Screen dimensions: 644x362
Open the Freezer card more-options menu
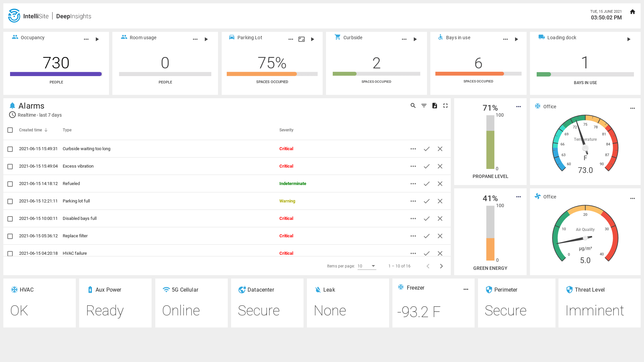pyautogui.click(x=466, y=289)
